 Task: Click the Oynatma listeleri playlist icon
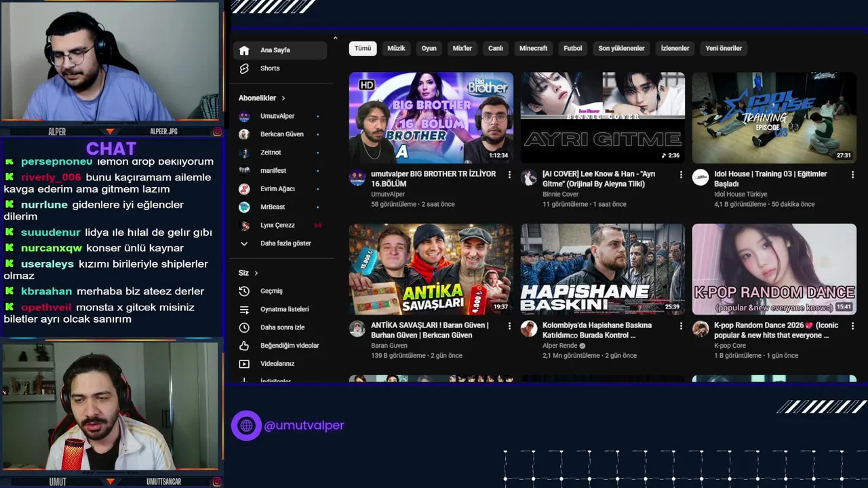click(x=244, y=309)
